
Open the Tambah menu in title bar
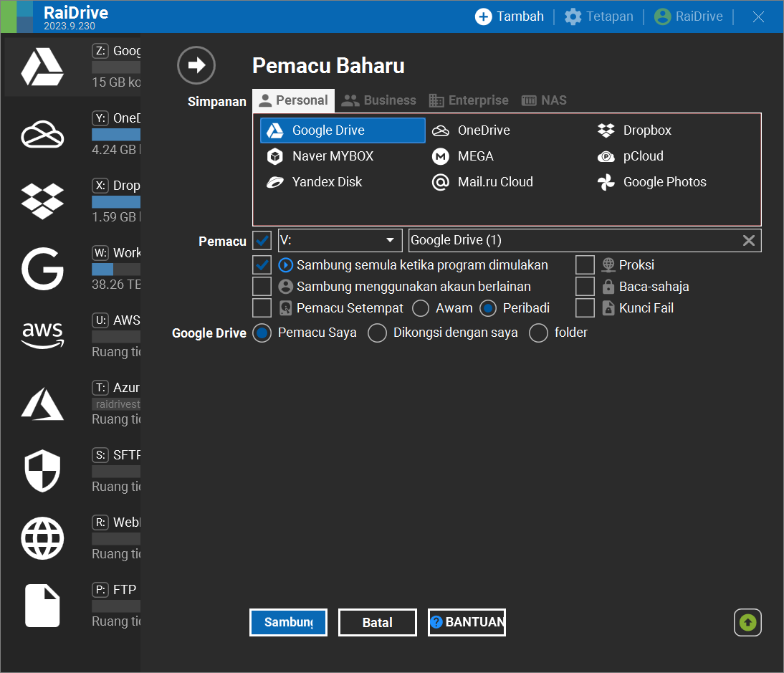click(510, 16)
